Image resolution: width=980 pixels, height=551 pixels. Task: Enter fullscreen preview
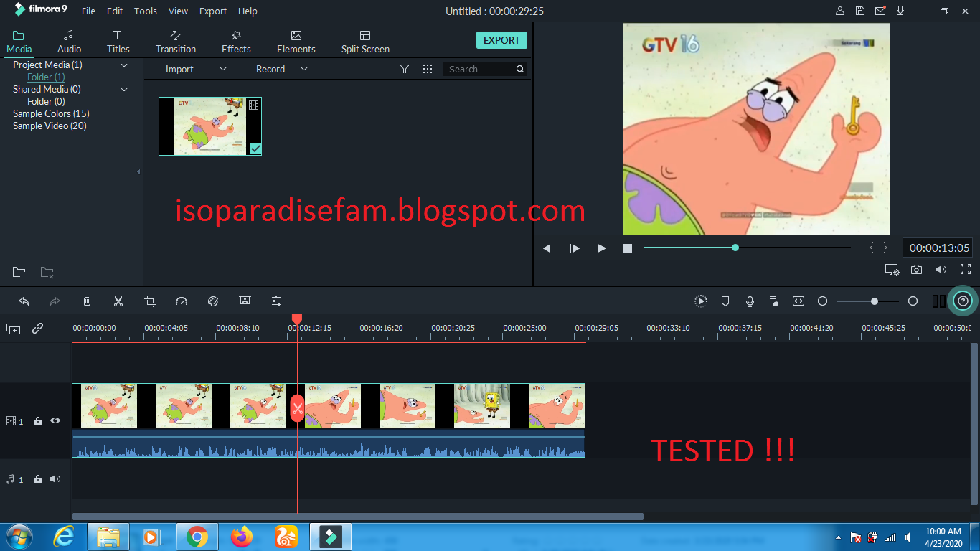[966, 270]
